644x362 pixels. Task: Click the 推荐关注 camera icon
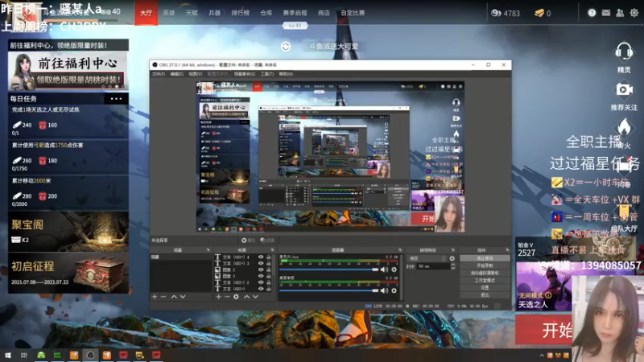623,89
